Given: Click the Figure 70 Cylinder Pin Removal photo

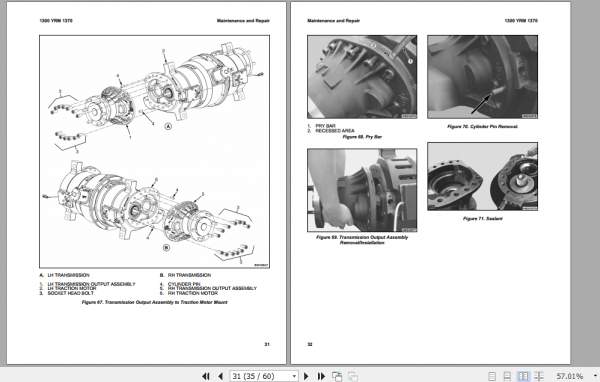Looking at the screenshot, I should pyautogui.click(x=482, y=77).
